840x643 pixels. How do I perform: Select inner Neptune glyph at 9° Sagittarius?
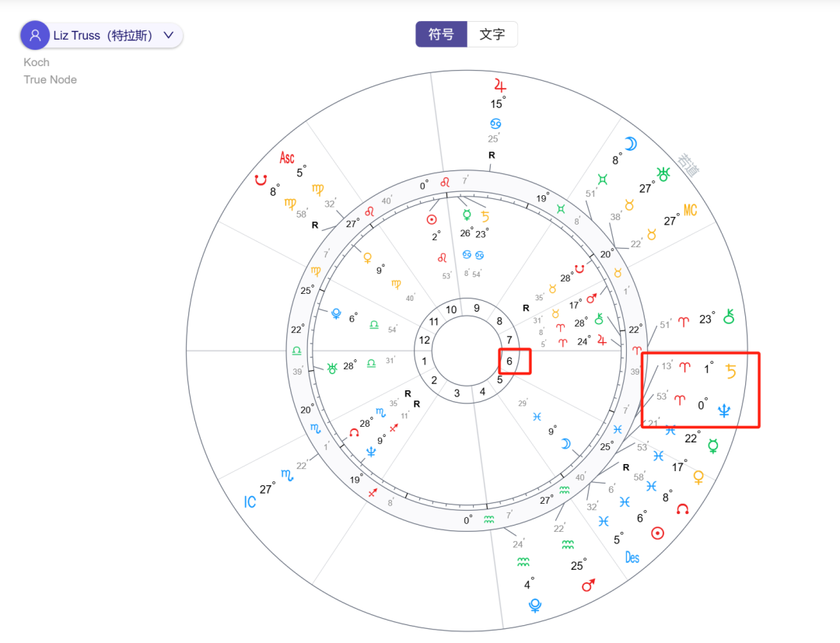tap(371, 452)
